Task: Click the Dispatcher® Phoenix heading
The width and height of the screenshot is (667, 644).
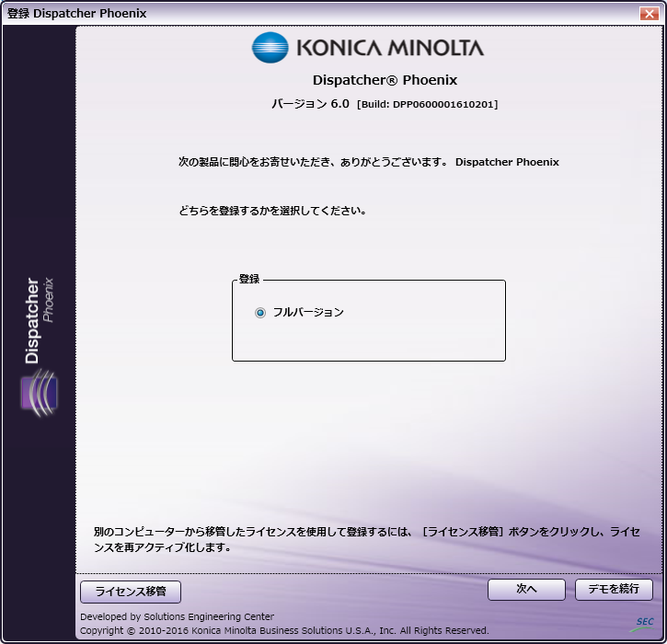Action: click(385, 80)
